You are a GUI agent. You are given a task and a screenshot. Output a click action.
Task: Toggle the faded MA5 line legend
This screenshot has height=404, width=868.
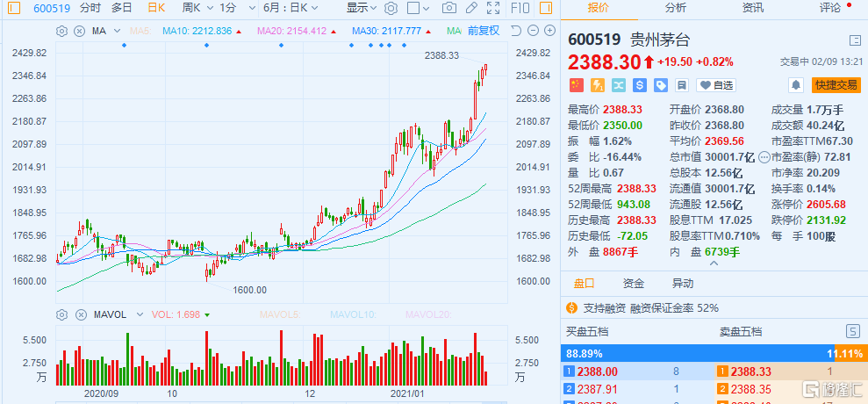(140, 31)
